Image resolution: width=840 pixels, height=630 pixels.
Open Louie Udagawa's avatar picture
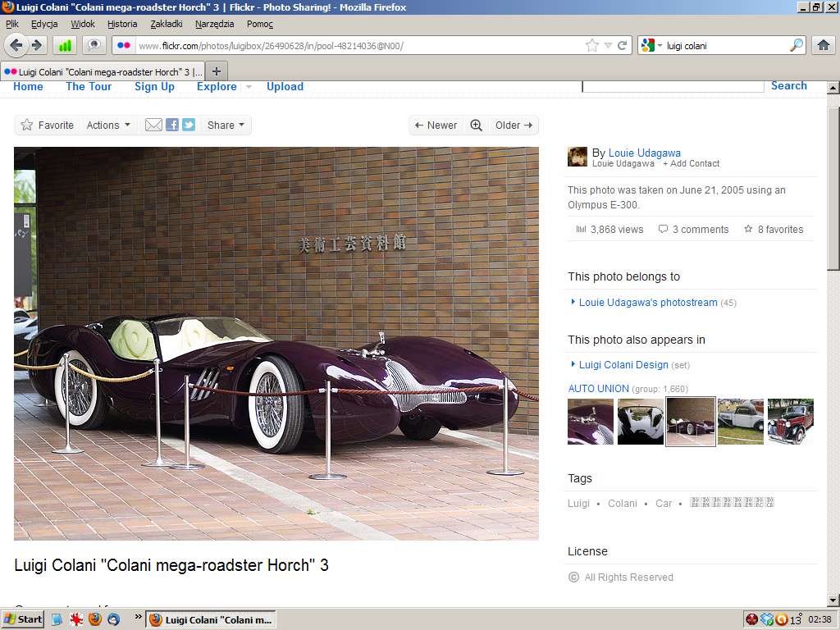(577, 157)
